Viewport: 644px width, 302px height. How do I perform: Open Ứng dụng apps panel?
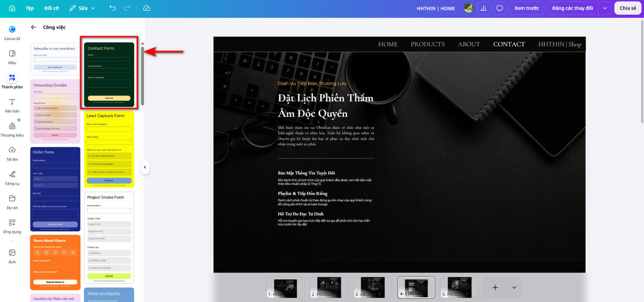(x=12, y=226)
